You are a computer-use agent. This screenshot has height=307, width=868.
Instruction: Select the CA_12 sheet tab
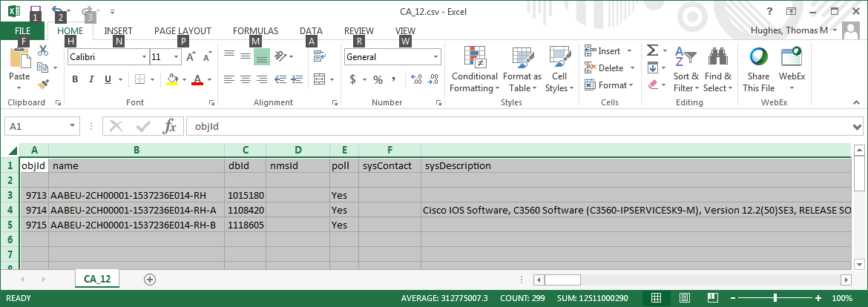pyautogui.click(x=97, y=279)
